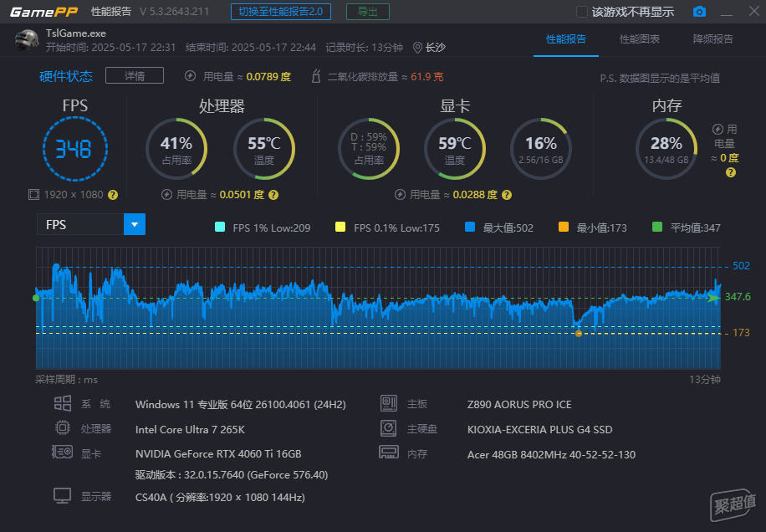Click the green average start marker on chart
This screenshot has height=532, width=766.
(x=36, y=298)
